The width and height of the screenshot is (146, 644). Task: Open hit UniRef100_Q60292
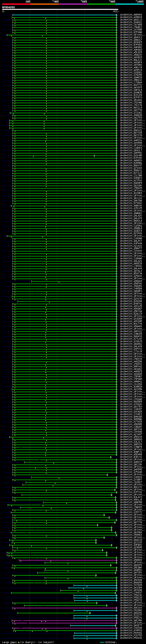[131, 613]
